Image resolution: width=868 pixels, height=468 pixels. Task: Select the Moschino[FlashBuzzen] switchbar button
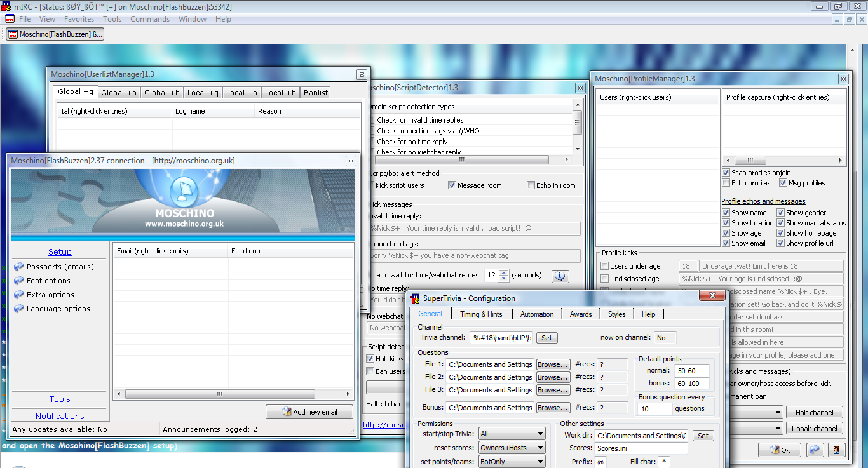coord(55,34)
